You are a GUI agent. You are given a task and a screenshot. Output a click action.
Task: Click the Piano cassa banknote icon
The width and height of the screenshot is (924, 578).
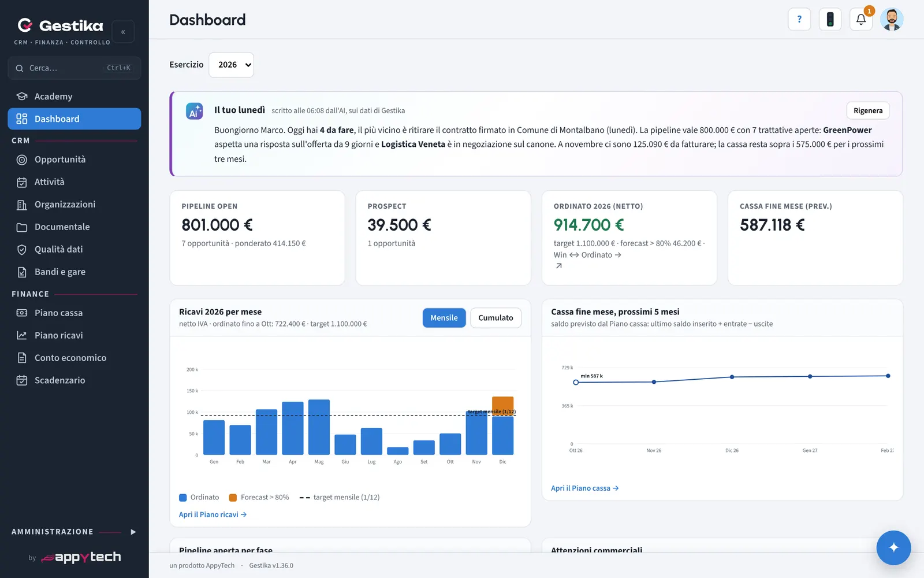coord(22,313)
